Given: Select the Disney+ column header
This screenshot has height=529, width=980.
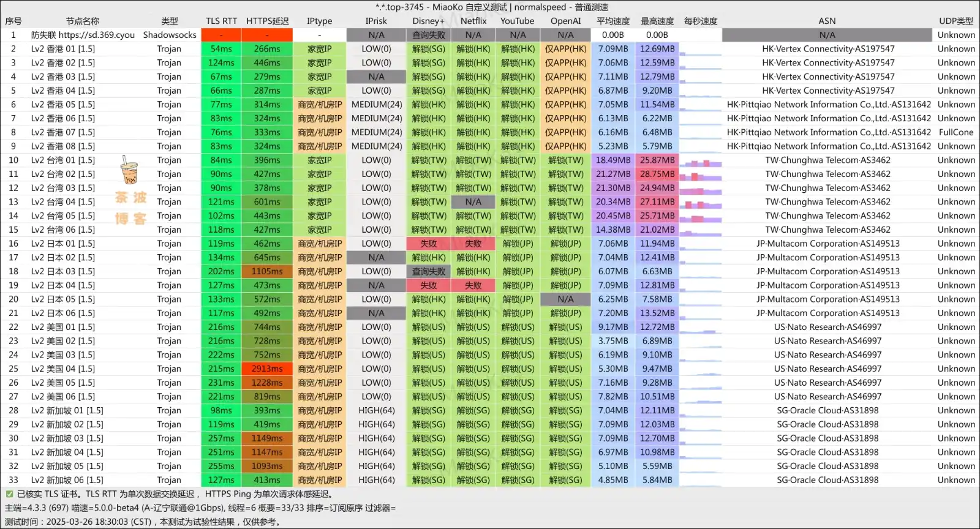Looking at the screenshot, I should [x=428, y=21].
